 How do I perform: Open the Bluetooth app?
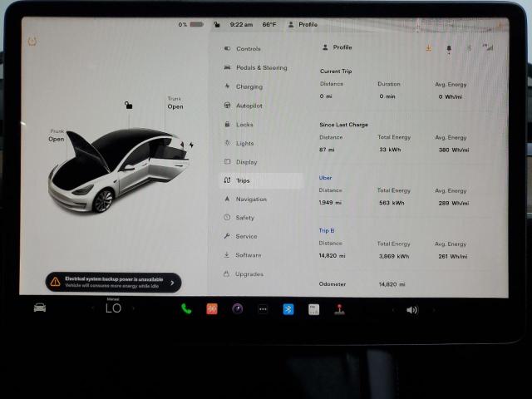pyautogui.click(x=288, y=309)
